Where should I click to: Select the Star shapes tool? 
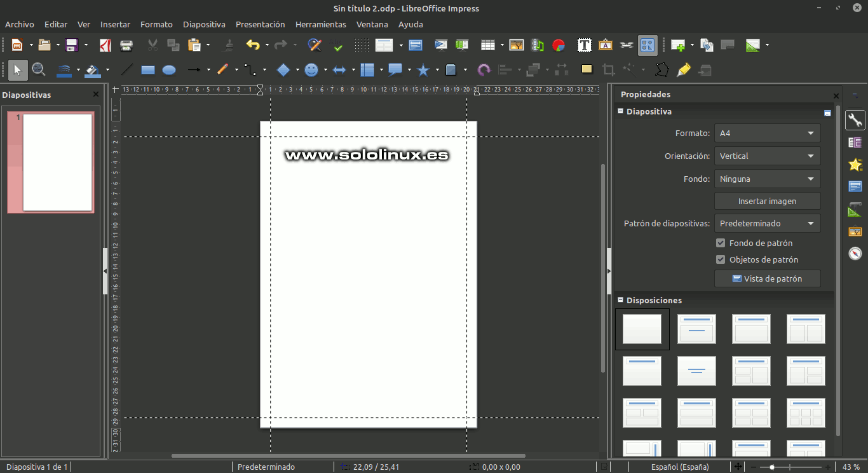(x=423, y=70)
